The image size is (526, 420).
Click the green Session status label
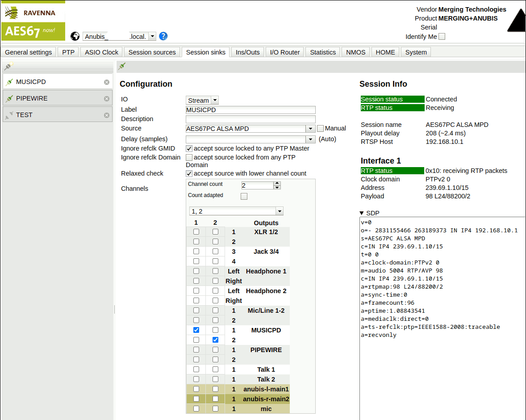click(392, 99)
